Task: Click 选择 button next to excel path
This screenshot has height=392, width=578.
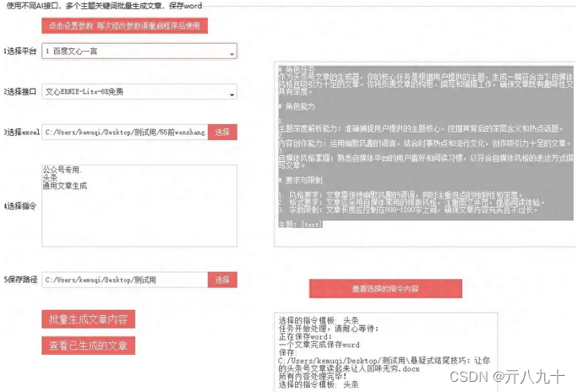Action: click(222, 133)
